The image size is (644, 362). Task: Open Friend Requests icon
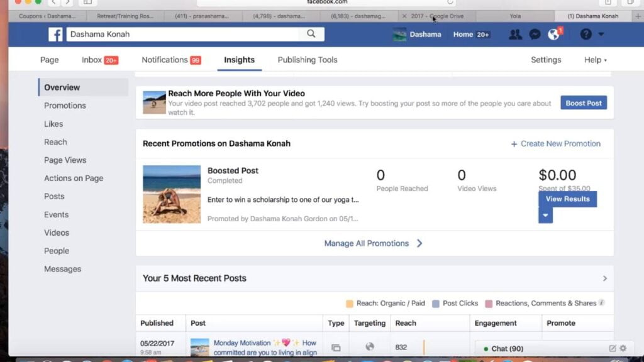click(515, 35)
